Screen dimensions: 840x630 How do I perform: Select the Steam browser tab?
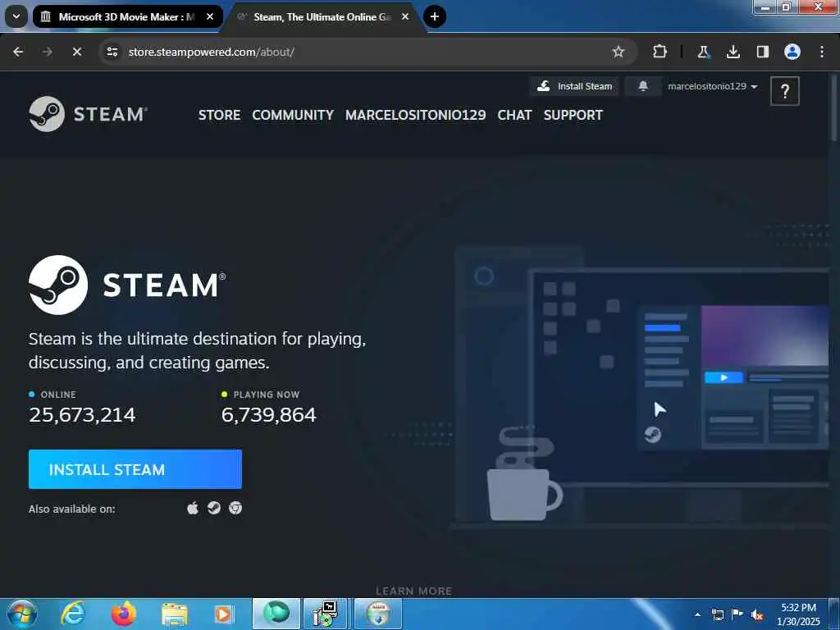pos(322,16)
